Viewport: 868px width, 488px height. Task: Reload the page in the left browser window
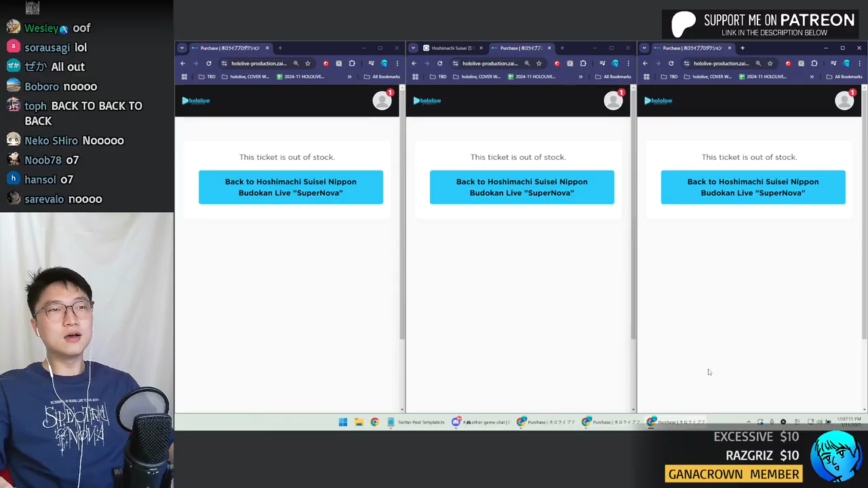click(209, 63)
